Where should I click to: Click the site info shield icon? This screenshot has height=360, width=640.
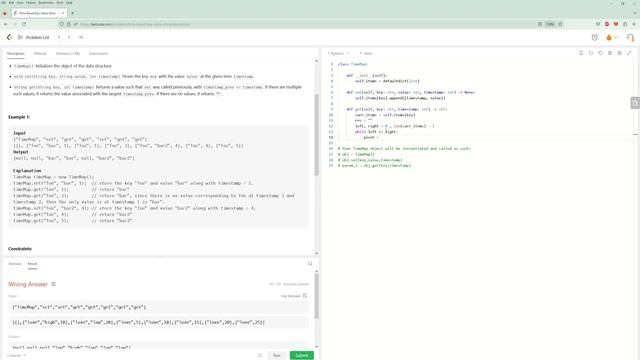(x=62, y=24)
